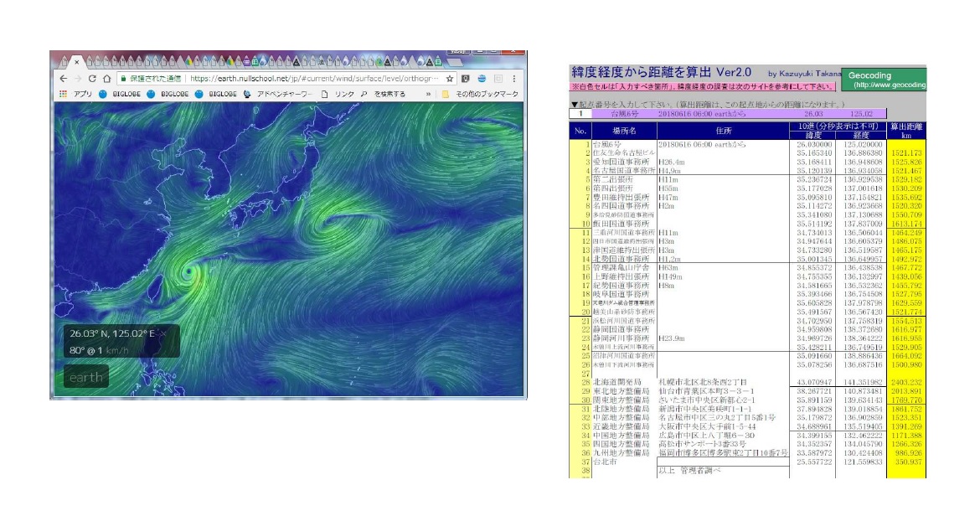Open the アドベンチャーワー bookmark
The height and width of the screenshot is (516, 980).
pyautogui.click(x=277, y=94)
